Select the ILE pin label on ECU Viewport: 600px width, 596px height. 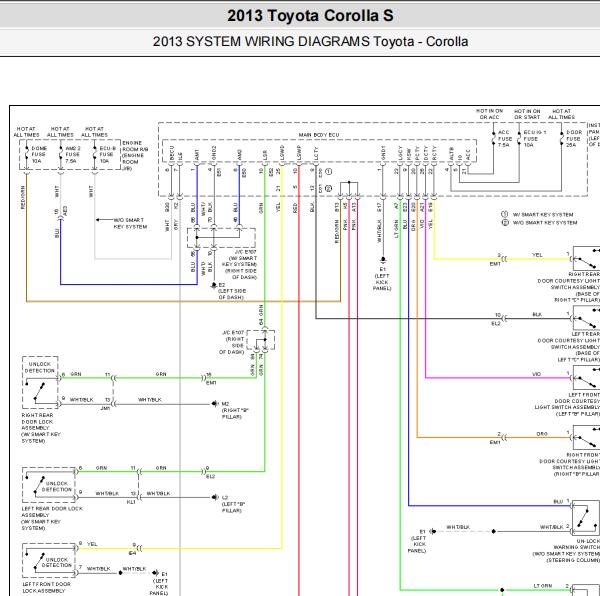[x=180, y=156]
